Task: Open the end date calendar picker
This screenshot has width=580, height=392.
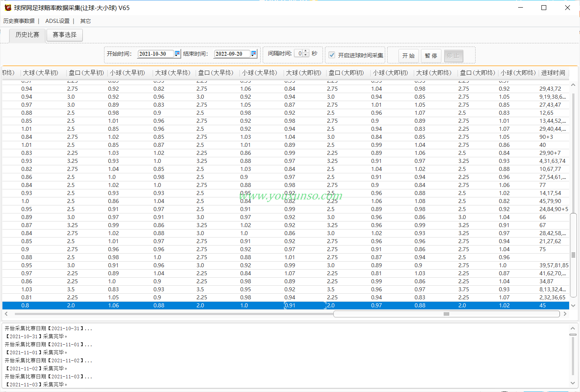Action: click(253, 53)
